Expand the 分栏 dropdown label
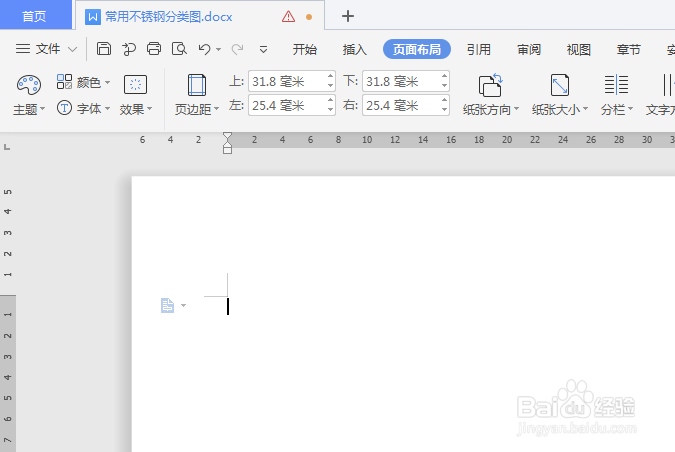 [x=617, y=110]
